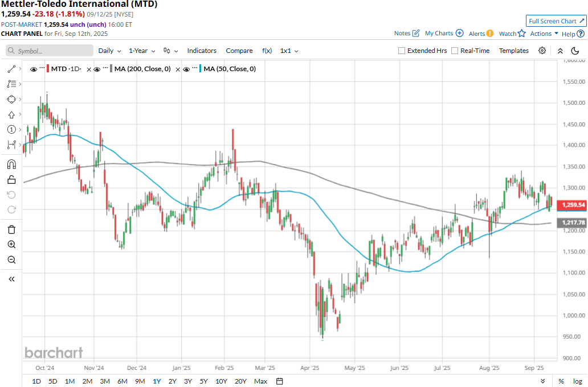
Task: Click the undo arrow icon
Action: tap(11, 195)
